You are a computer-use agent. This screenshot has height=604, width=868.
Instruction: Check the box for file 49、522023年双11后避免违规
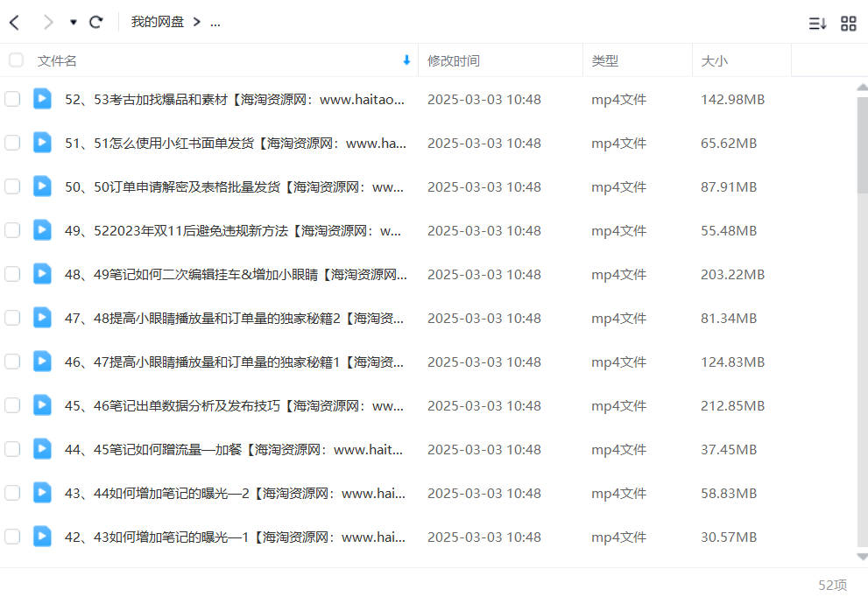tap(12, 230)
